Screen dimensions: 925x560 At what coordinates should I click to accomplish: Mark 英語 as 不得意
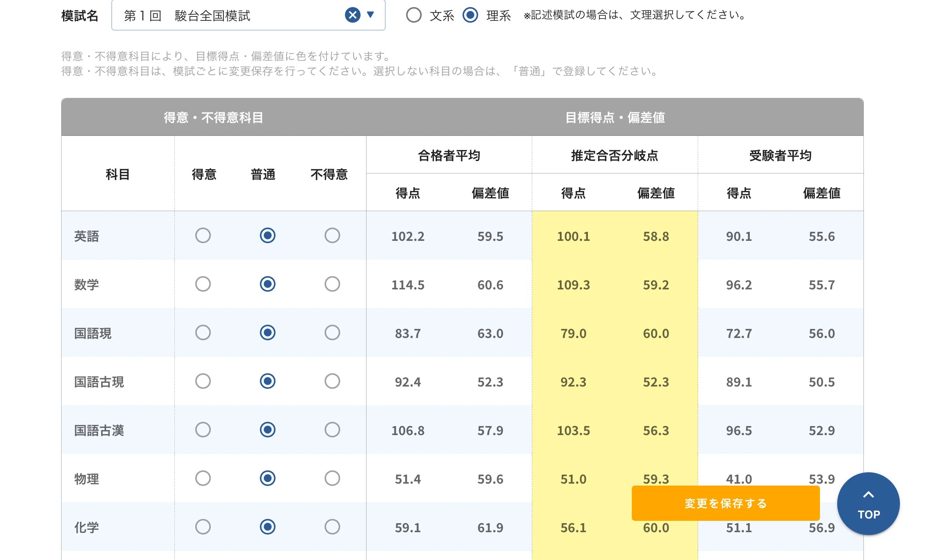[x=332, y=235]
